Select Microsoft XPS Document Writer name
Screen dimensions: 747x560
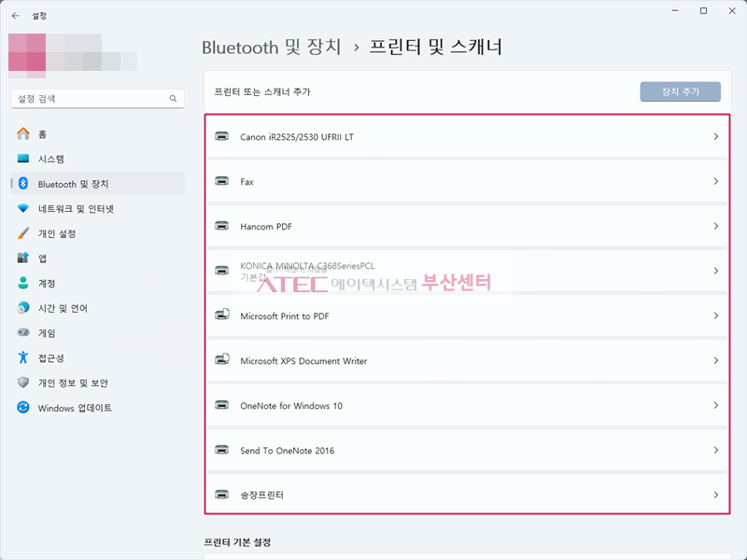tap(303, 361)
